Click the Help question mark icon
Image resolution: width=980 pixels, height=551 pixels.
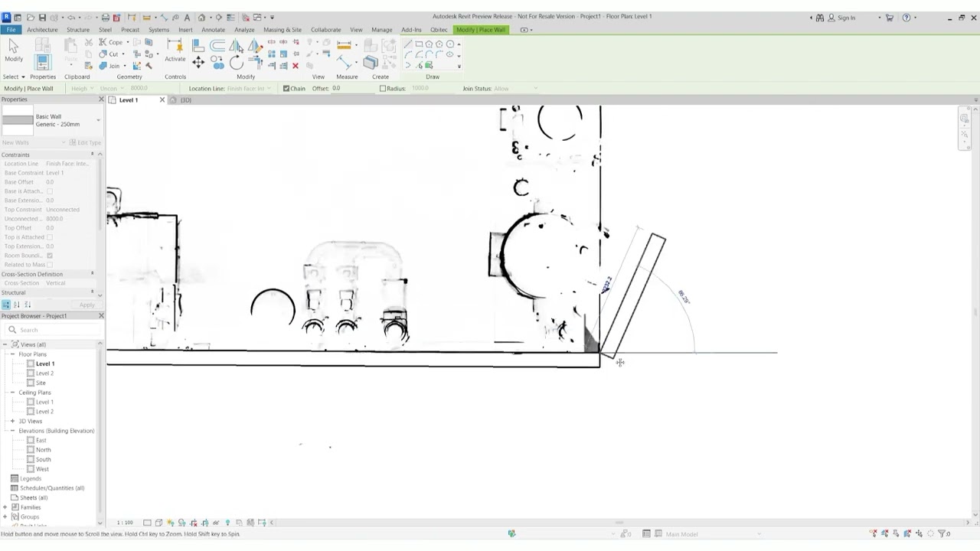[x=906, y=18]
